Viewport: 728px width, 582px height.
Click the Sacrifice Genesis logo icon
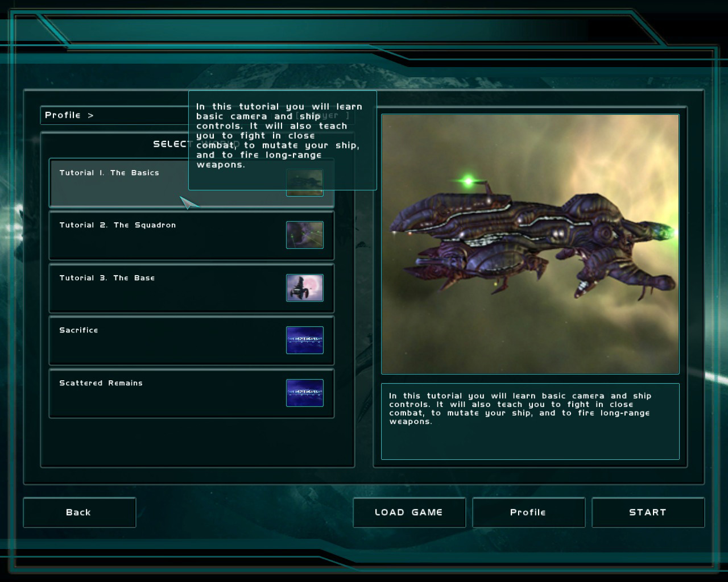(305, 340)
